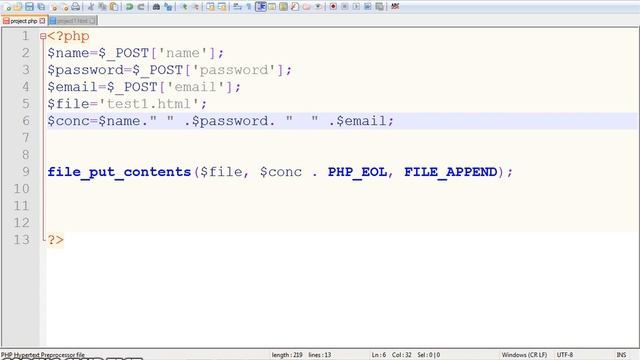Screen dimensions: 640x360
Task: Toggle the INS insert mode indicator
Action: (621, 355)
